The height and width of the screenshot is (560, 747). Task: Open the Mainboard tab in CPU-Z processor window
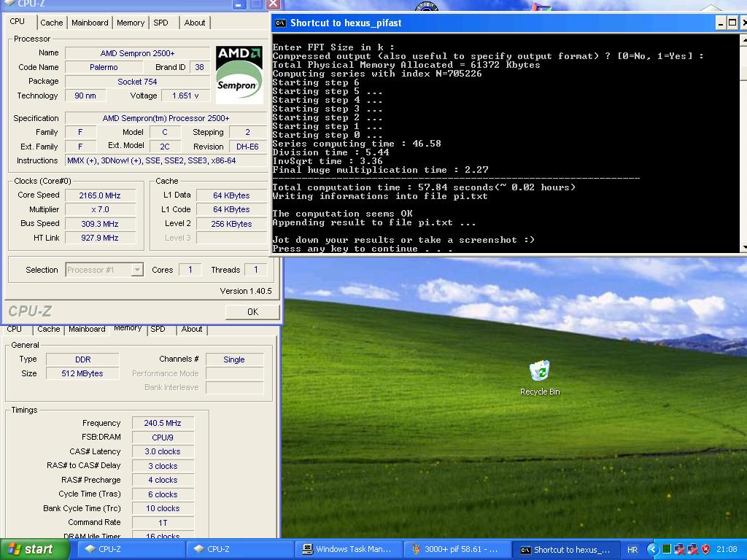pyautogui.click(x=90, y=23)
